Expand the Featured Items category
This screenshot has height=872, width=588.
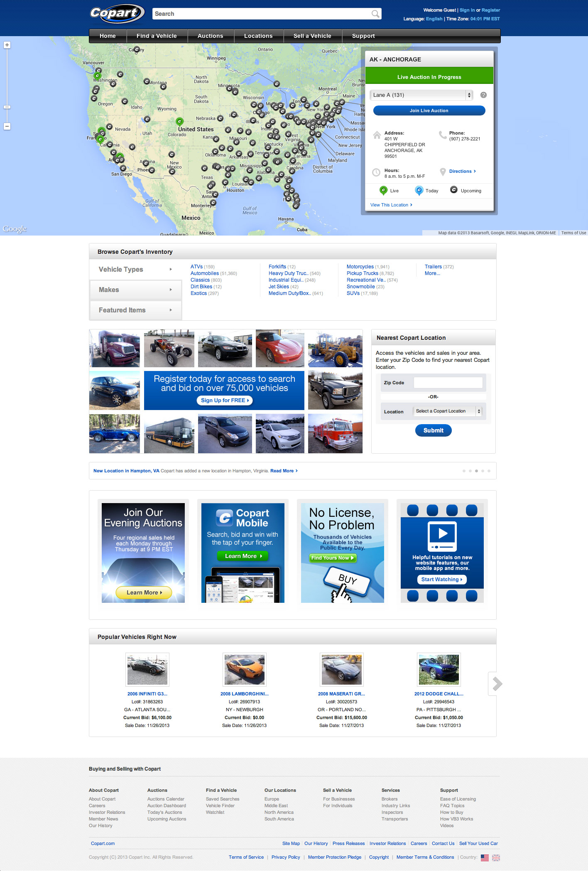point(135,310)
